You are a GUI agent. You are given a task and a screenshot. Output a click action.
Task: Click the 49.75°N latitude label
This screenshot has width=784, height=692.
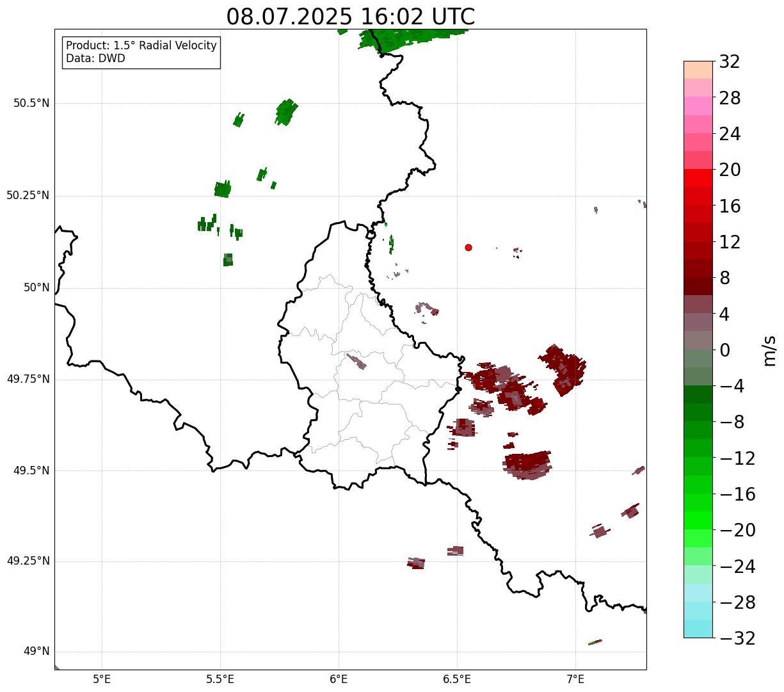(28, 379)
